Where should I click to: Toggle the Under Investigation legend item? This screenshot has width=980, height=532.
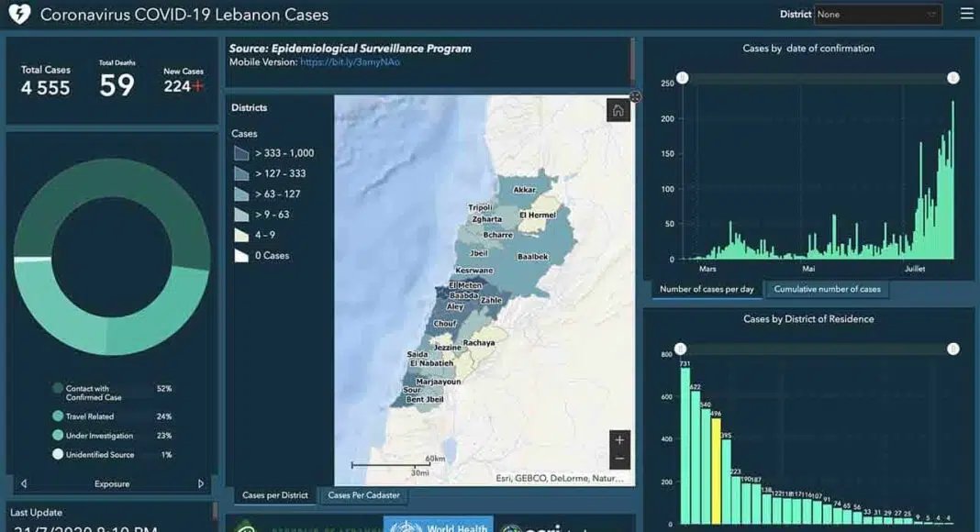coord(98,436)
